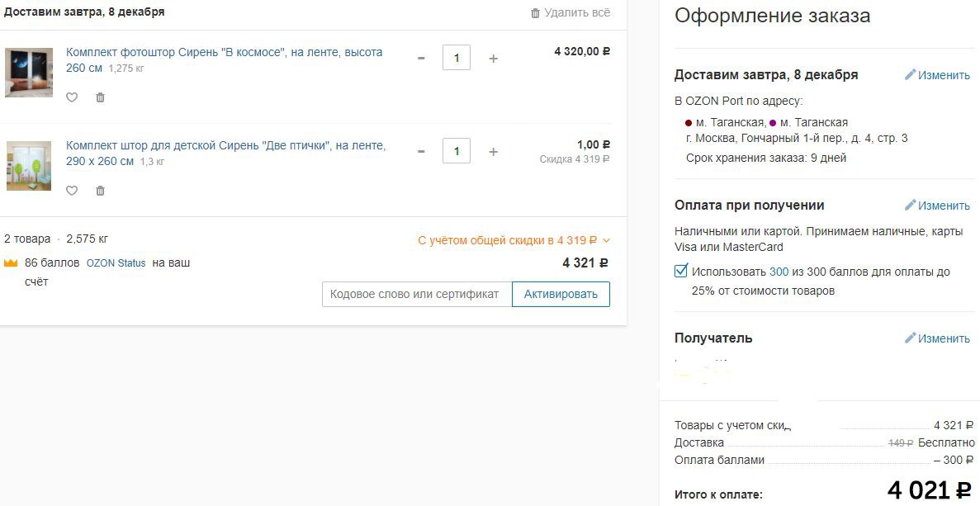Image resolution: width=980 pixels, height=506 pixels.
Task: Click pencil icon to change delivery date
Action: [x=910, y=74]
